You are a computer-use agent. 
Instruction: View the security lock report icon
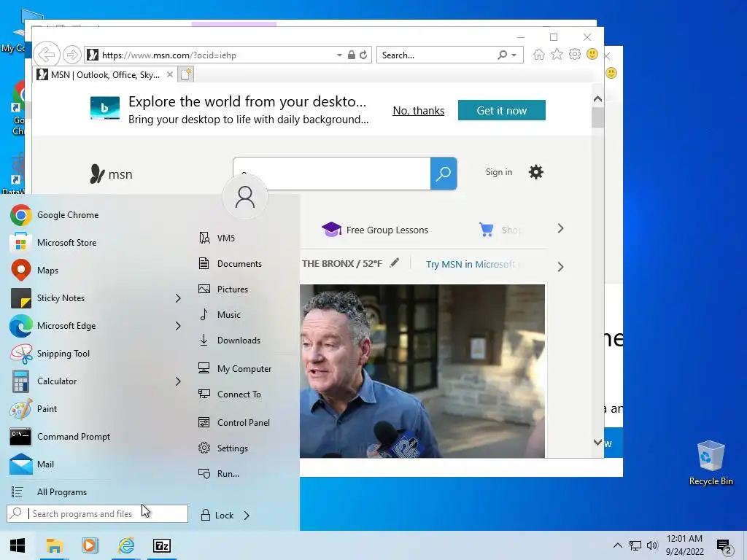pyautogui.click(x=352, y=55)
